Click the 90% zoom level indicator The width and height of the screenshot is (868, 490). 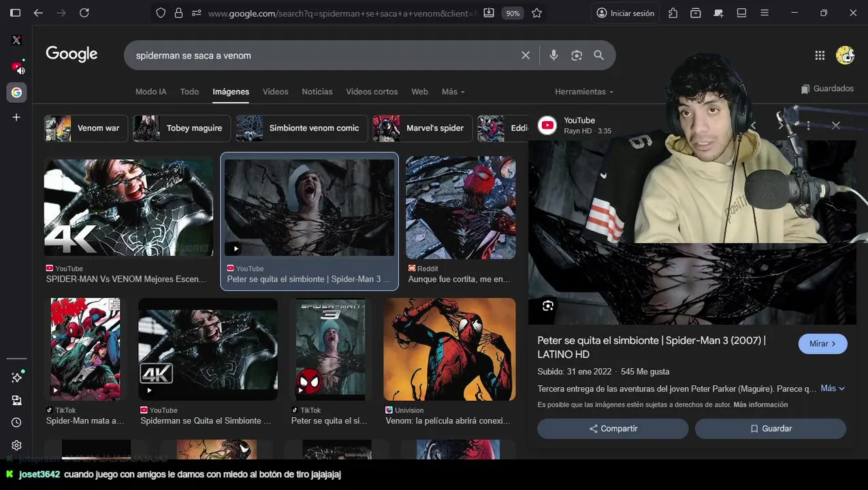point(513,13)
